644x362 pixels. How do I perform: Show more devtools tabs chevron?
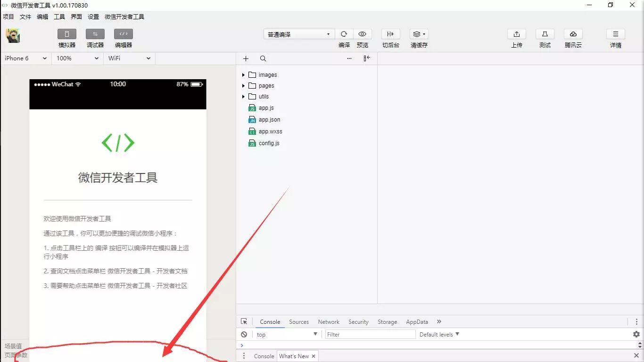pyautogui.click(x=439, y=321)
